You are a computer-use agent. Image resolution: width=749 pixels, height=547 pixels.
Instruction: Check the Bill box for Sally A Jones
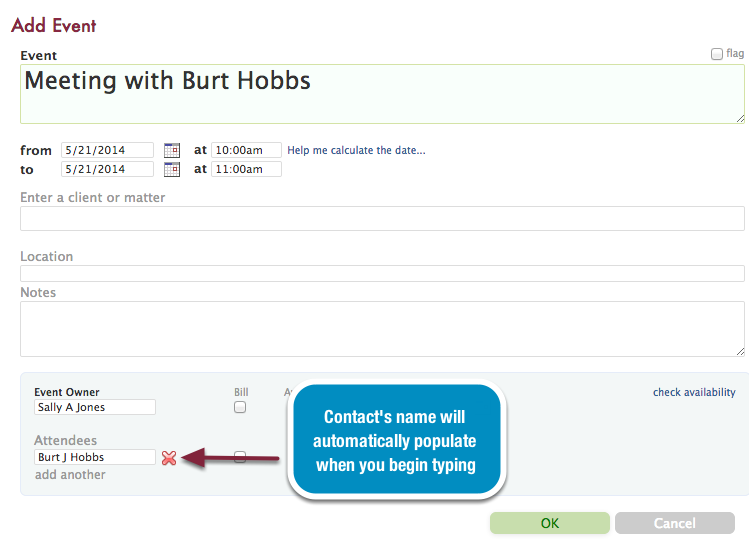[240, 407]
